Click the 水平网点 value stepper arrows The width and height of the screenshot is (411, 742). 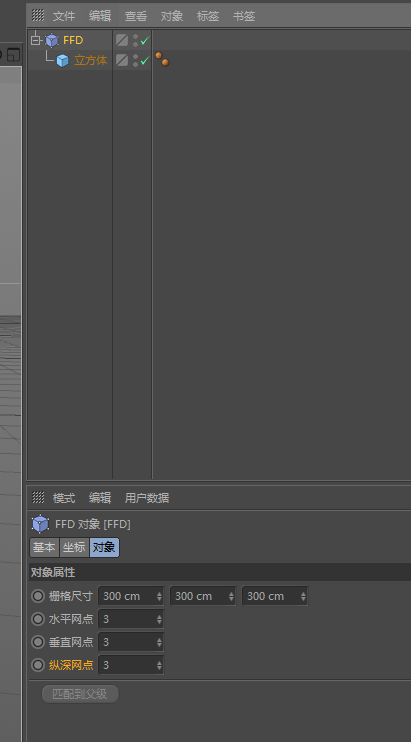click(159, 619)
